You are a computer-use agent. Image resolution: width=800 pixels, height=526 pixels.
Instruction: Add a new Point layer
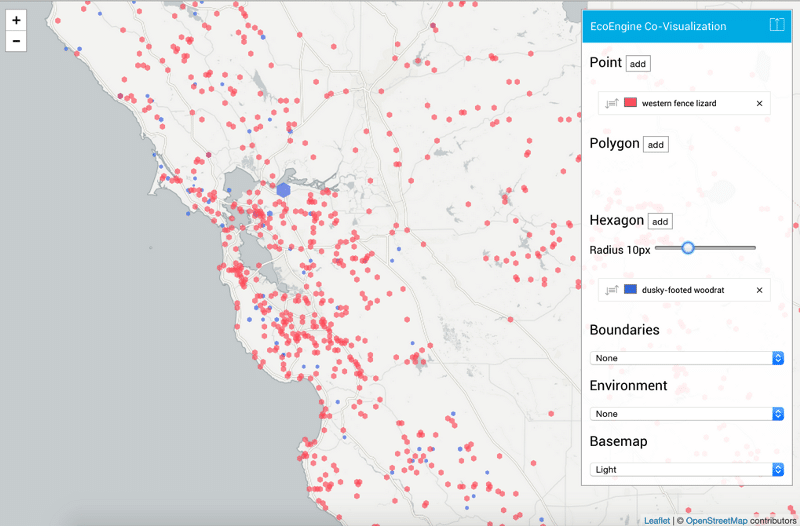638,63
